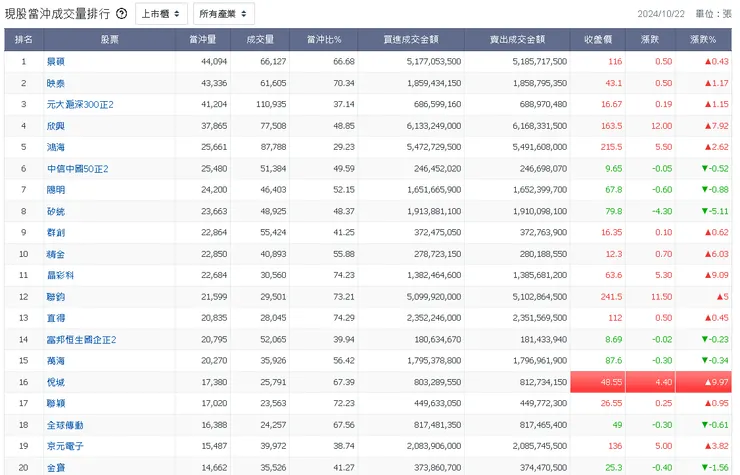Click 欣興 buy amount 6,133,249,000
The width and height of the screenshot is (740, 475).
tap(434, 126)
